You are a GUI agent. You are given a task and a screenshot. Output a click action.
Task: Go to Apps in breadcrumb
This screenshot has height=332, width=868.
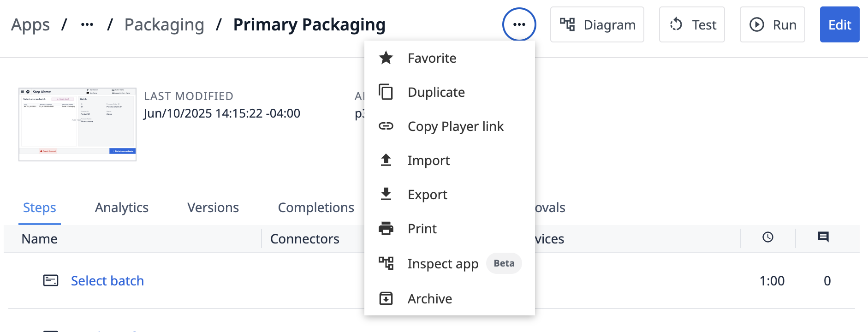pyautogui.click(x=30, y=24)
